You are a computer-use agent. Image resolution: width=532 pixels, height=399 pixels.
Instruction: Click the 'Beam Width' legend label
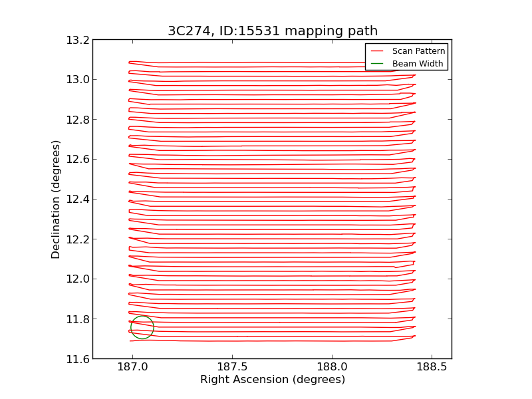(x=418, y=63)
